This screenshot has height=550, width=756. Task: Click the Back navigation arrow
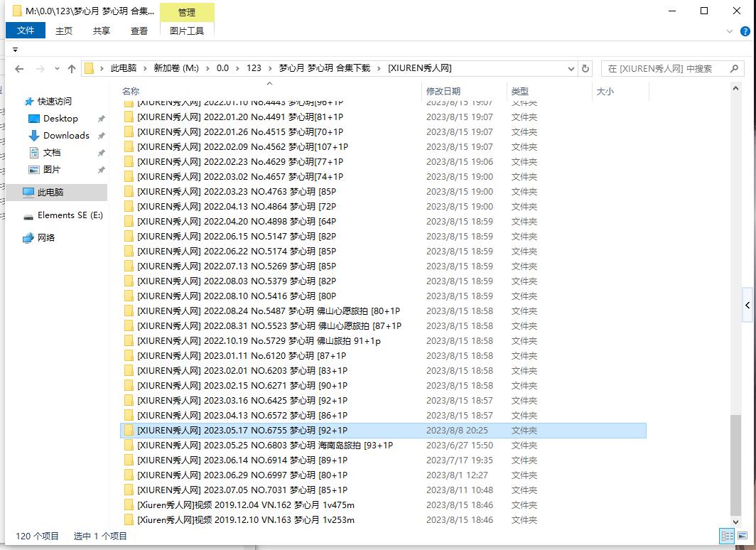pyautogui.click(x=19, y=69)
